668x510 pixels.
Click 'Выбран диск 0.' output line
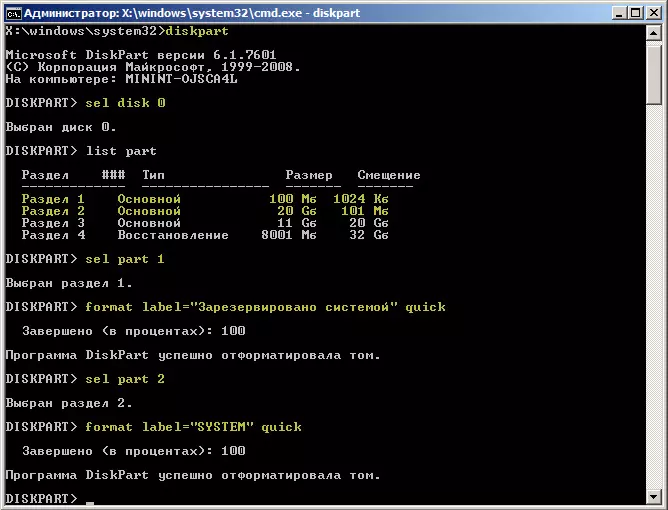(x=61, y=127)
